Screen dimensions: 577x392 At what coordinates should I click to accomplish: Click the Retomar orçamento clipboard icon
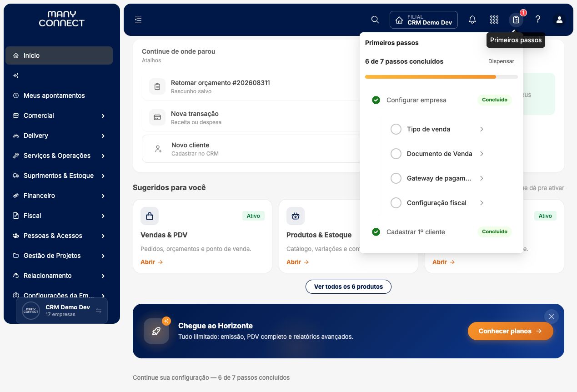click(157, 86)
